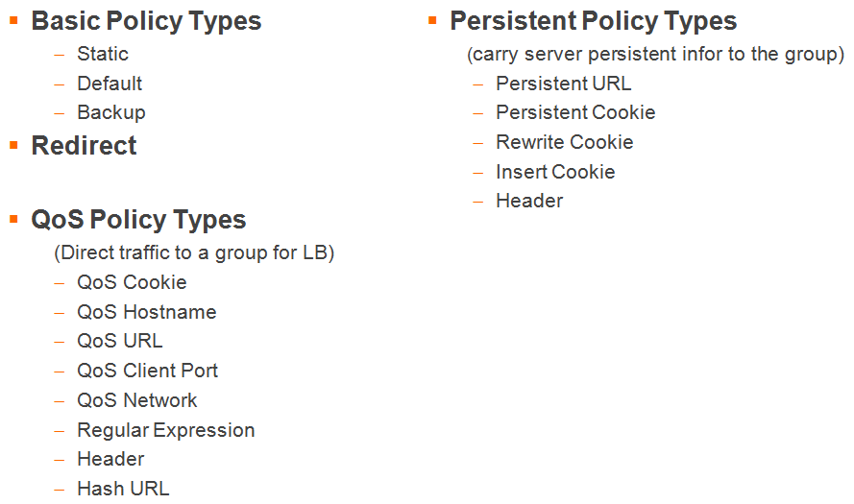The width and height of the screenshot is (854, 504).
Task: Click the orange bullet beside Redirect
Action: click(x=14, y=145)
